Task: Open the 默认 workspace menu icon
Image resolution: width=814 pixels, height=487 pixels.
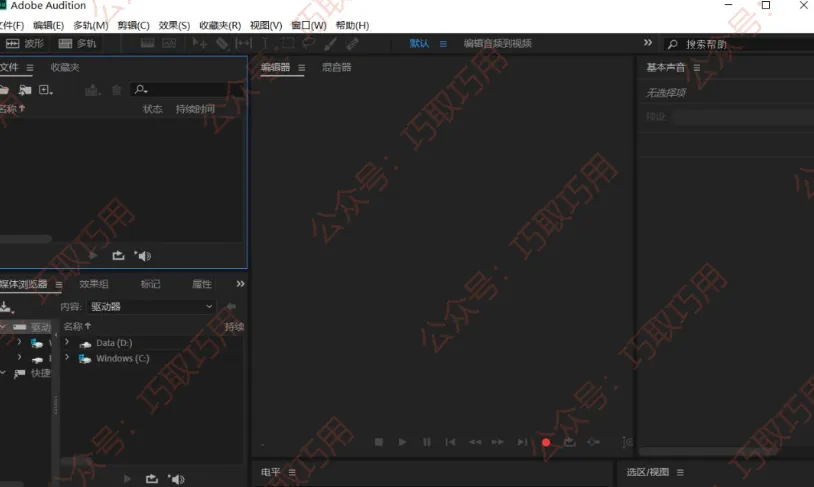Action: (x=443, y=44)
